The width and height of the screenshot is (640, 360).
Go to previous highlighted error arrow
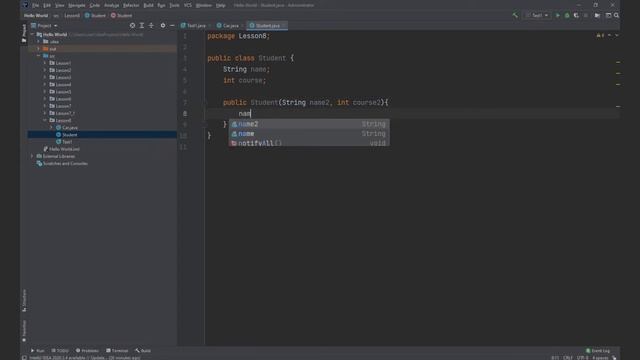click(609, 36)
